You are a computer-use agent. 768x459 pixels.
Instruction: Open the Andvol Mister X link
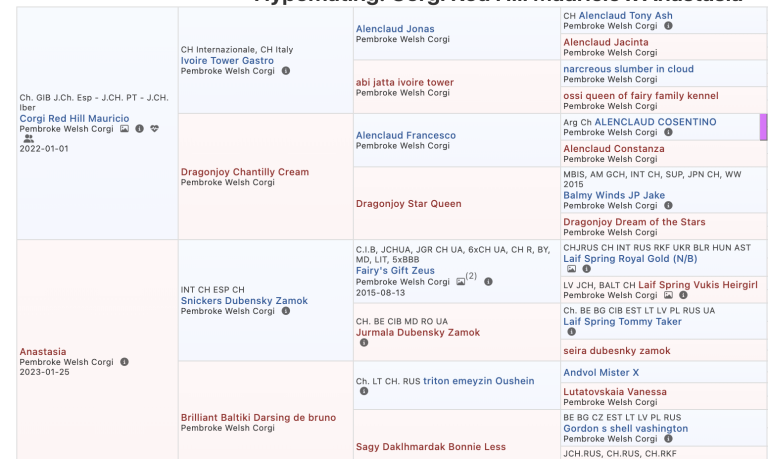[x=601, y=373]
